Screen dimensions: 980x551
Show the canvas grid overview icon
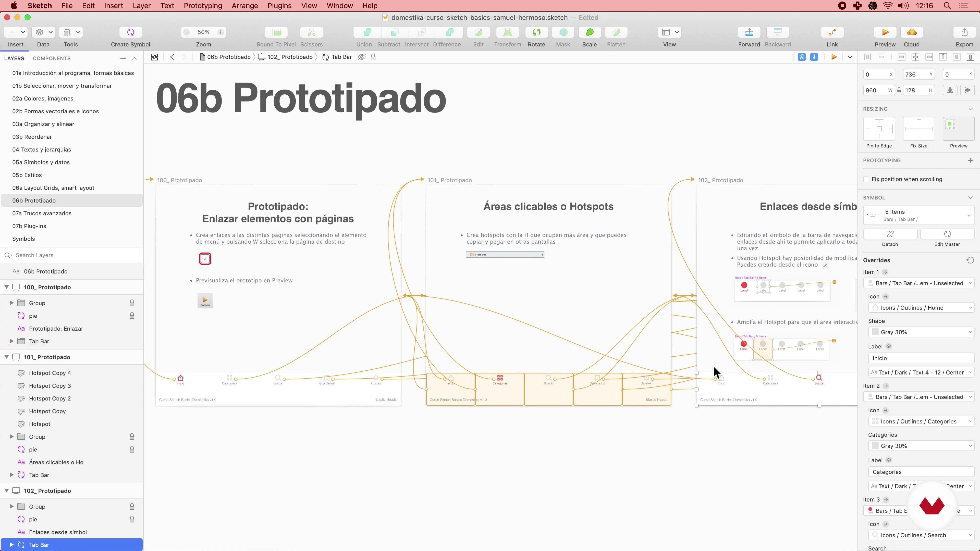[x=154, y=57]
